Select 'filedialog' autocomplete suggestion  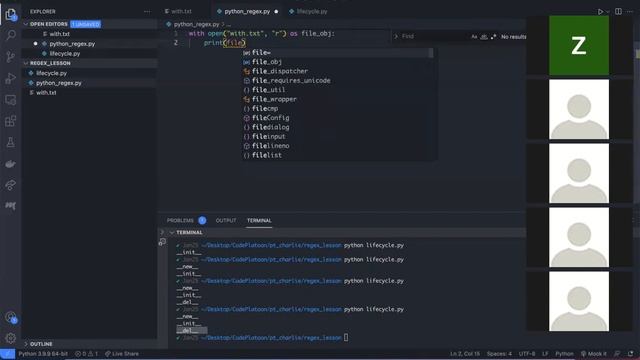point(338,127)
